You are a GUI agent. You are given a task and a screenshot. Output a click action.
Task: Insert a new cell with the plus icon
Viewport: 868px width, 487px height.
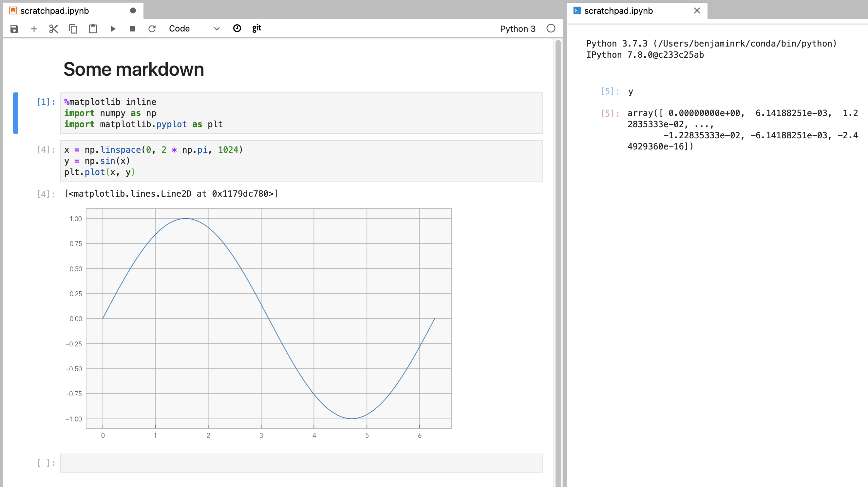click(x=34, y=29)
